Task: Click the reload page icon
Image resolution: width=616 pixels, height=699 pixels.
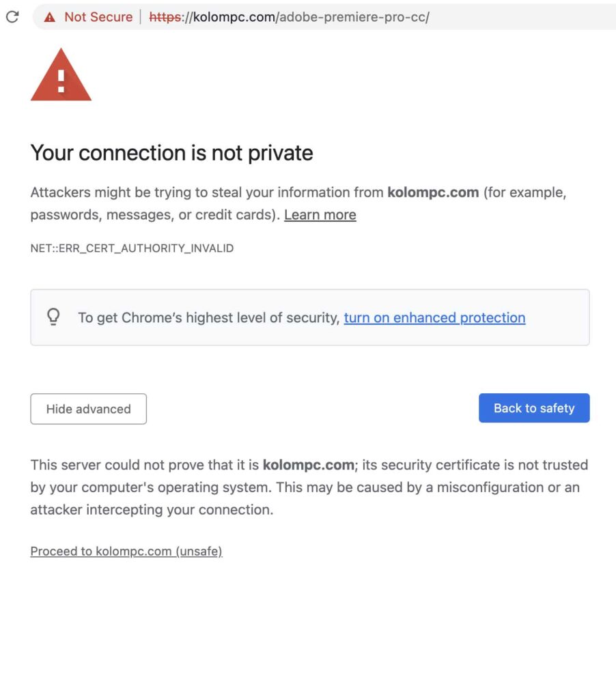Action: coord(12,17)
